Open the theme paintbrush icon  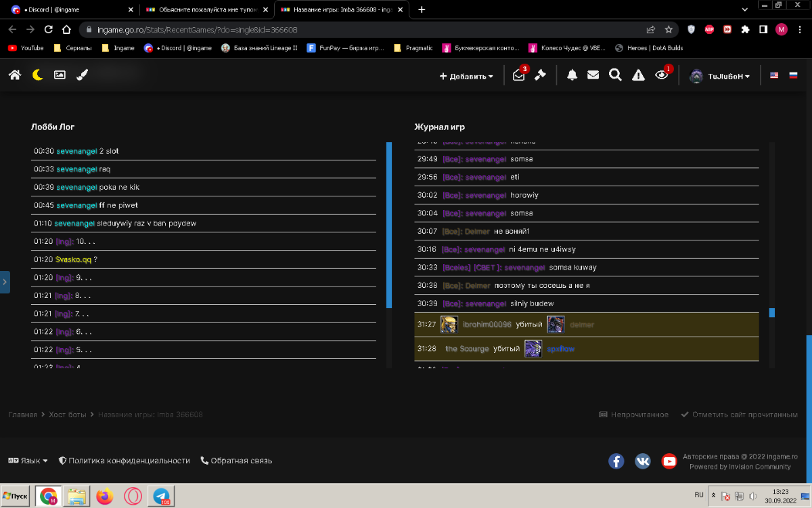coord(82,76)
